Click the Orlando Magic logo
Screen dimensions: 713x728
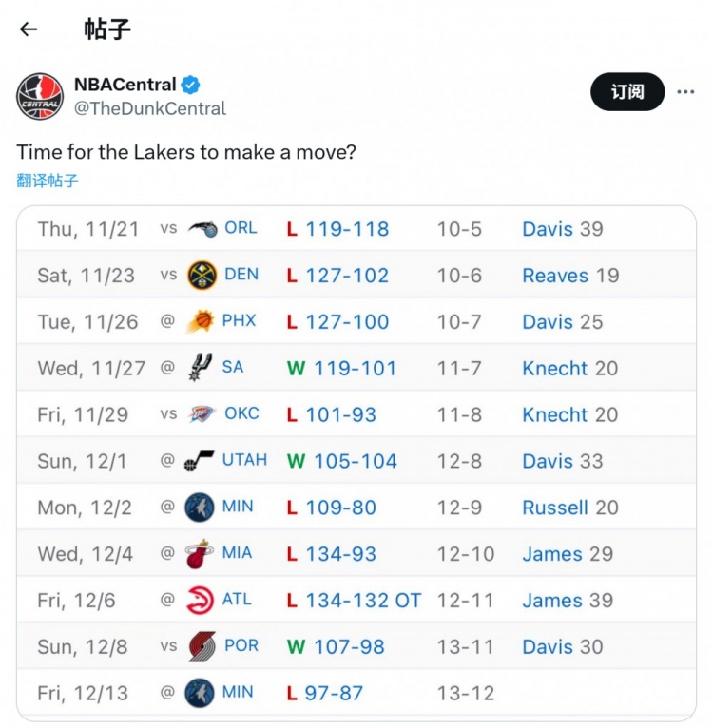coord(202,229)
